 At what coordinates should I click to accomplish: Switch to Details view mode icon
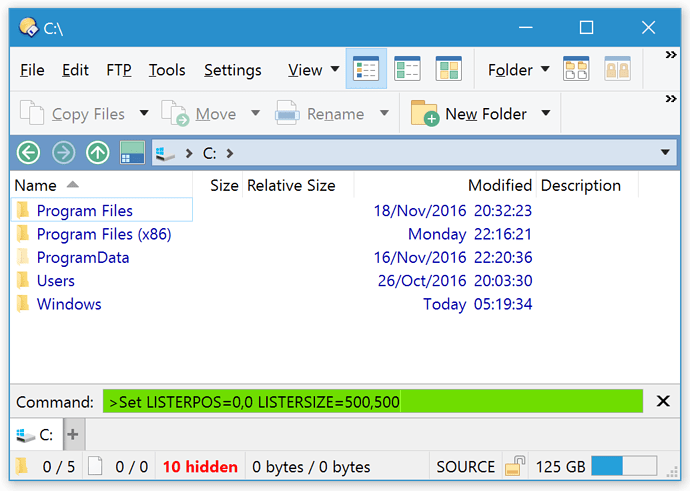click(x=366, y=69)
